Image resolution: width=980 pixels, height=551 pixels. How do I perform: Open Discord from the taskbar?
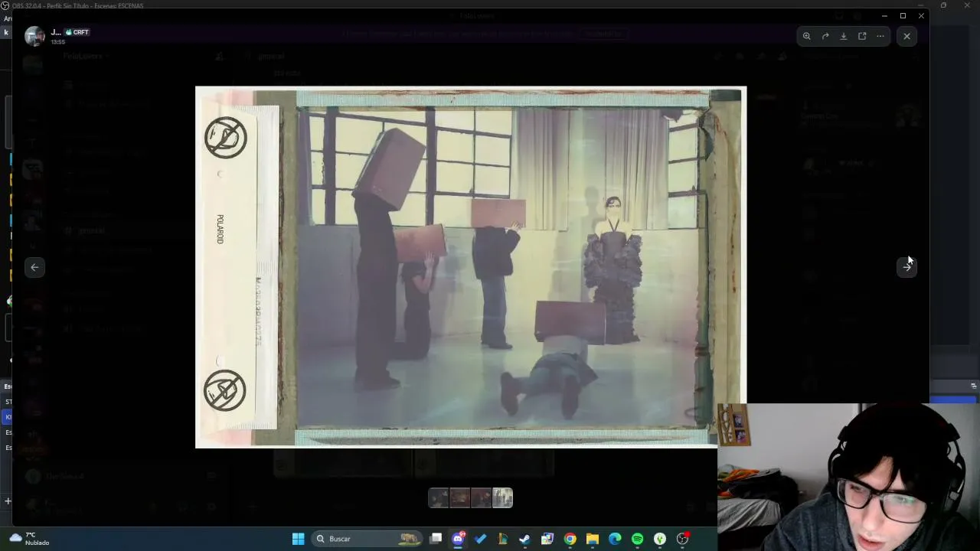(458, 539)
